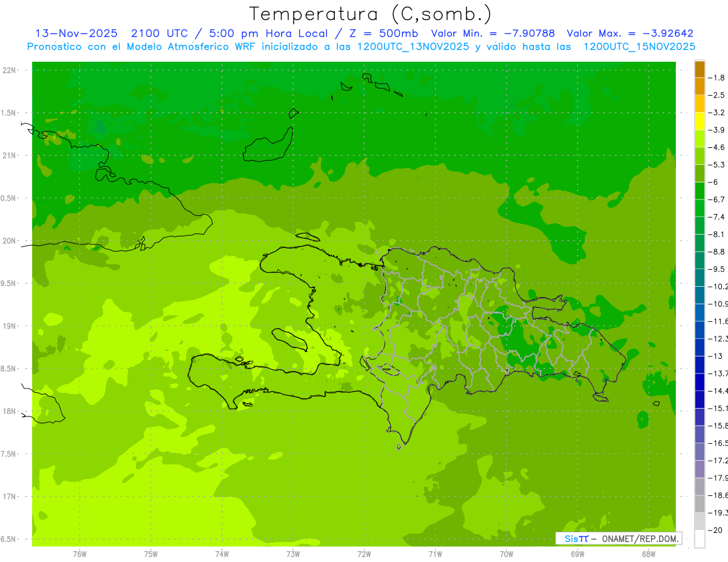Click the "2100 UTC" time text
Screen dimensions: 728x562
(x=160, y=33)
